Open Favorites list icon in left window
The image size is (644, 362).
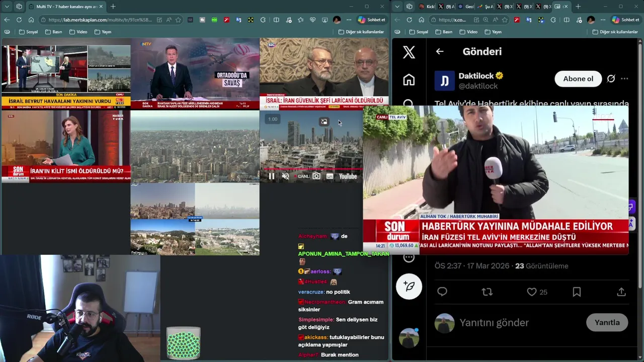[300, 20]
